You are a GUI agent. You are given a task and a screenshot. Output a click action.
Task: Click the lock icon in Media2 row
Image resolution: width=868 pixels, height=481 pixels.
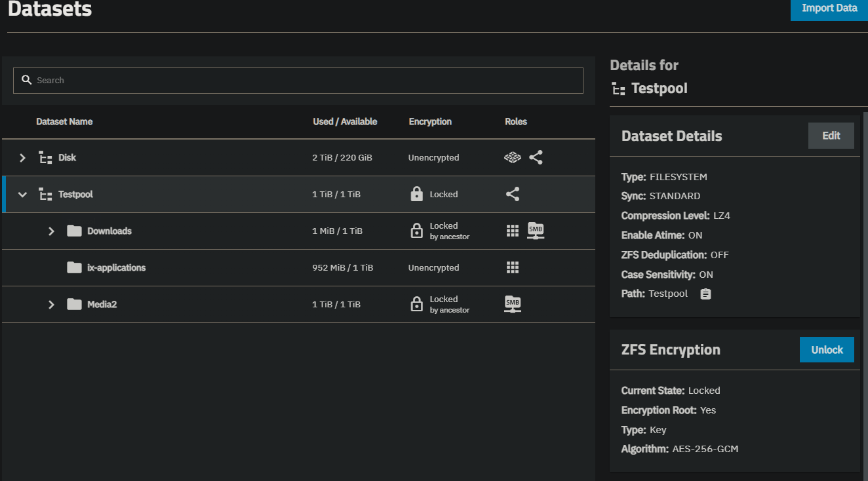point(416,304)
